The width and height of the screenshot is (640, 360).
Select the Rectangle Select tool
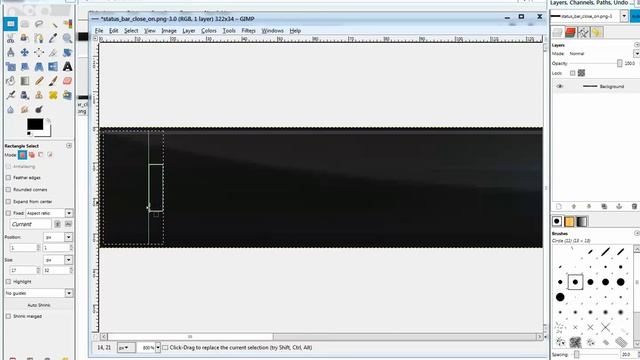click(x=11, y=24)
